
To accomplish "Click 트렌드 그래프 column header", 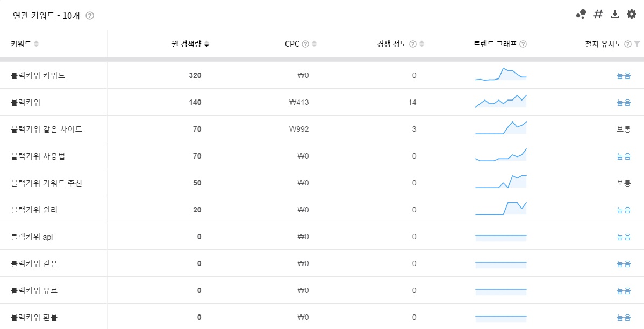I will coord(495,44).
